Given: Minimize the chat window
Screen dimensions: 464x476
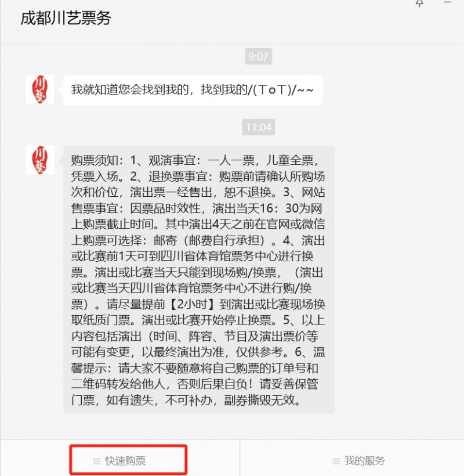Looking at the screenshot, I should [x=447, y=2].
